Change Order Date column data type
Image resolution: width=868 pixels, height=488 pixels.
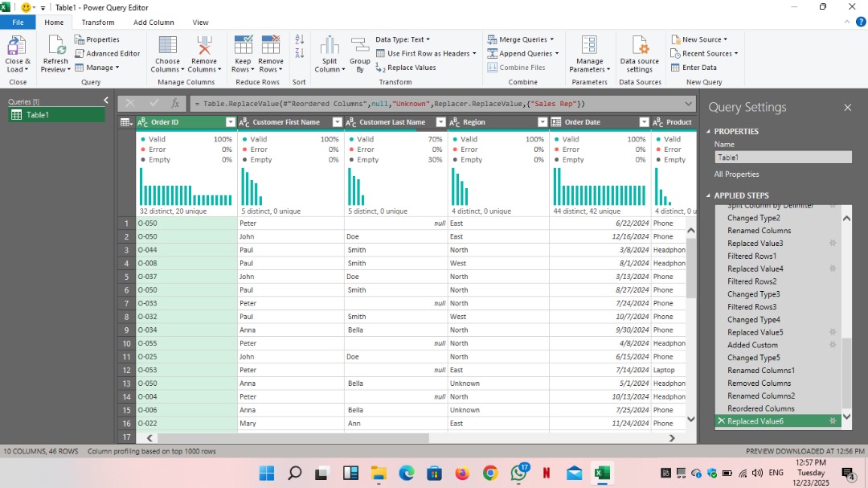click(x=556, y=122)
